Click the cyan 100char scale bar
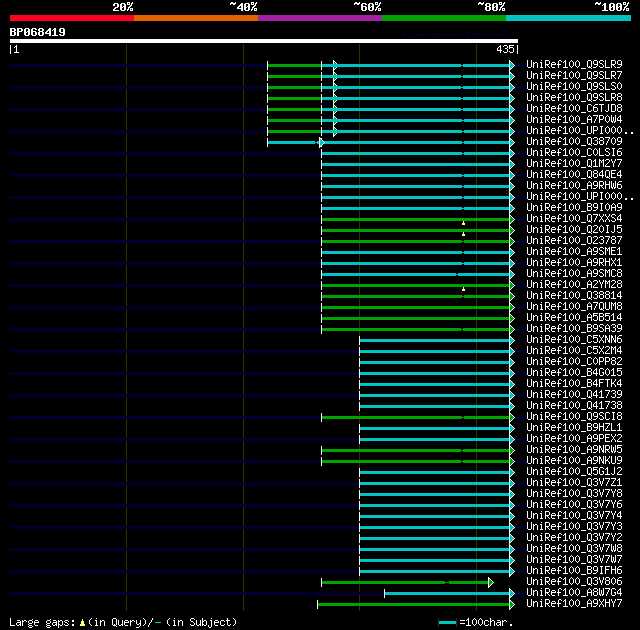Screen dimensions: 640x630 click(x=447, y=622)
